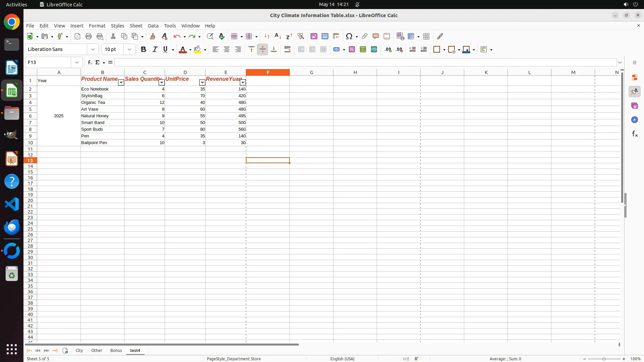644x362 pixels.
Task: Click the Merge and Center Cells icon
Action: point(301,49)
